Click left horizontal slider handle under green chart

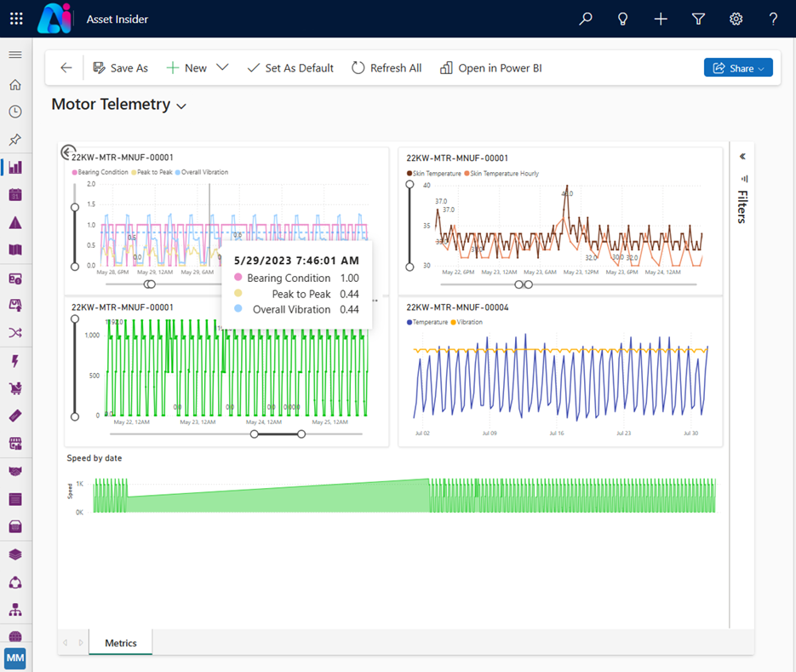pyautogui.click(x=255, y=434)
